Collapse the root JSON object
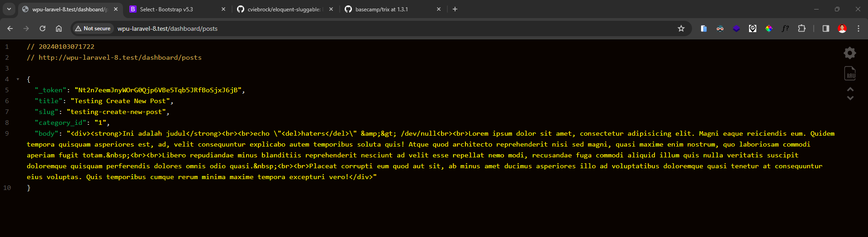 point(18,79)
